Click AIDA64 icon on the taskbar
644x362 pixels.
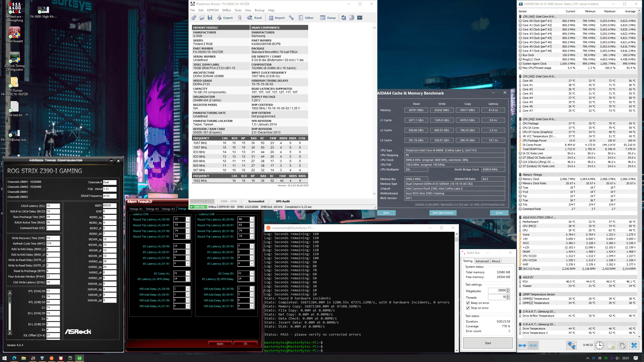(x=79, y=358)
